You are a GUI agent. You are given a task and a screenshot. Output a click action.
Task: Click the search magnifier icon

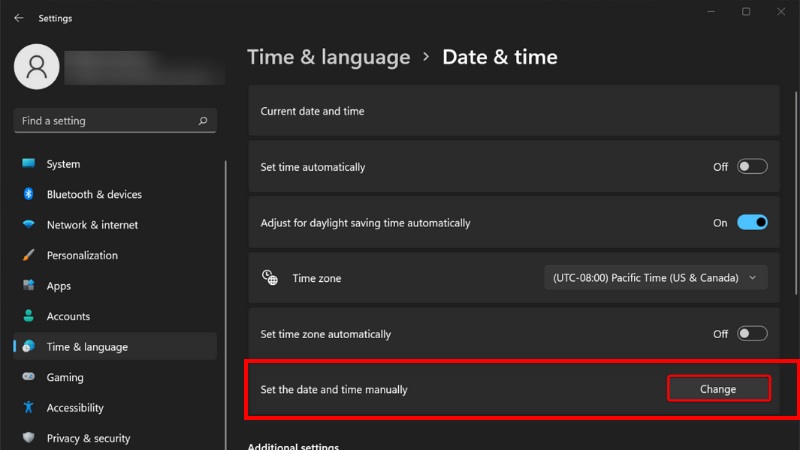coord(203,121)
